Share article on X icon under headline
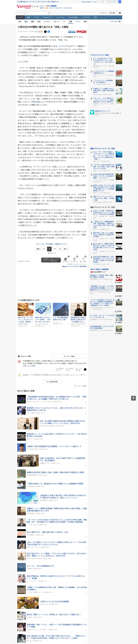 (x=45, y=32)
